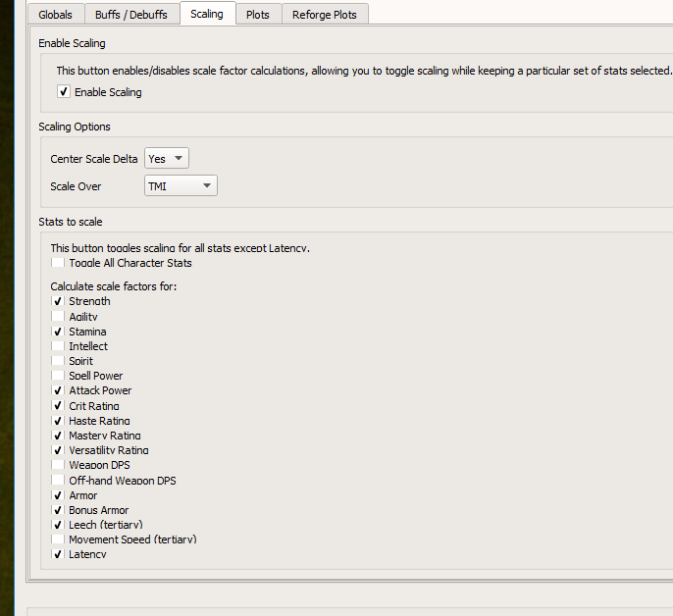Image resolution: width=673 pixels, height=616 pixels.
Task: Check Toggle All Character Stats
Action: tap(59, 263)
